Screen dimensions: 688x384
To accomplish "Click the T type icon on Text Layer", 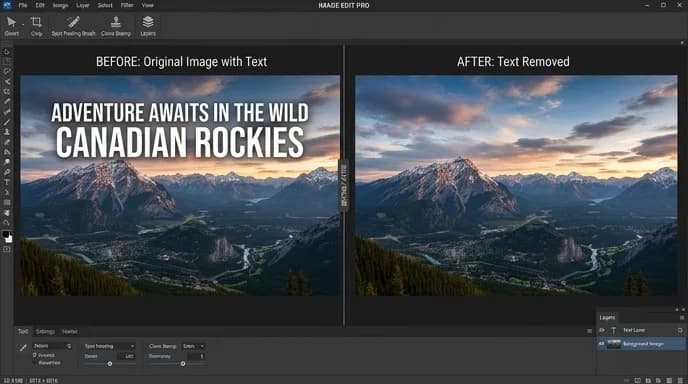I will coord(613,330).
